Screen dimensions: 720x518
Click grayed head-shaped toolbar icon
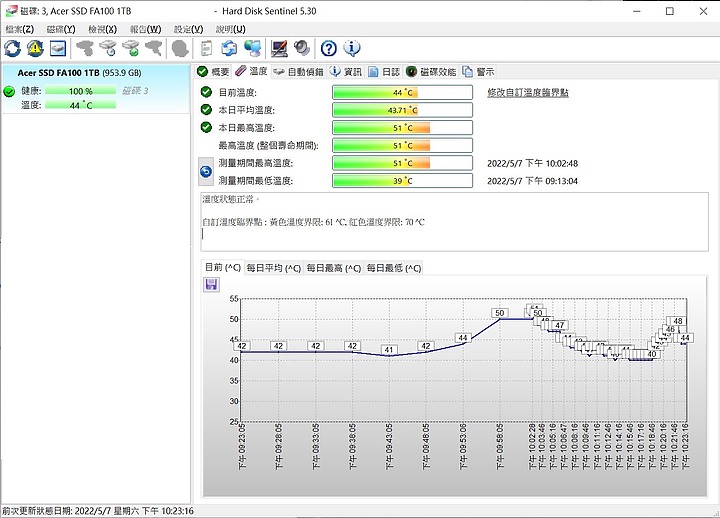coord(180,48)
